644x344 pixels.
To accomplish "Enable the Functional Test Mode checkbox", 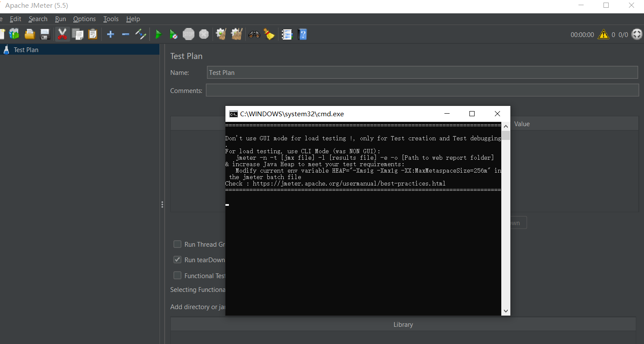I will tap(177, 276).
